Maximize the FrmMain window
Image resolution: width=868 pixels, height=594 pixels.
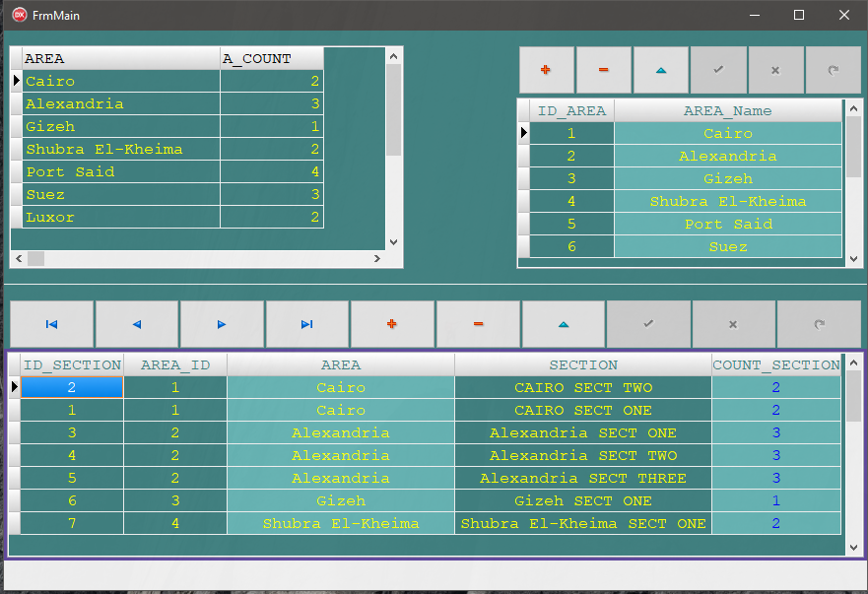coord(799,15)
